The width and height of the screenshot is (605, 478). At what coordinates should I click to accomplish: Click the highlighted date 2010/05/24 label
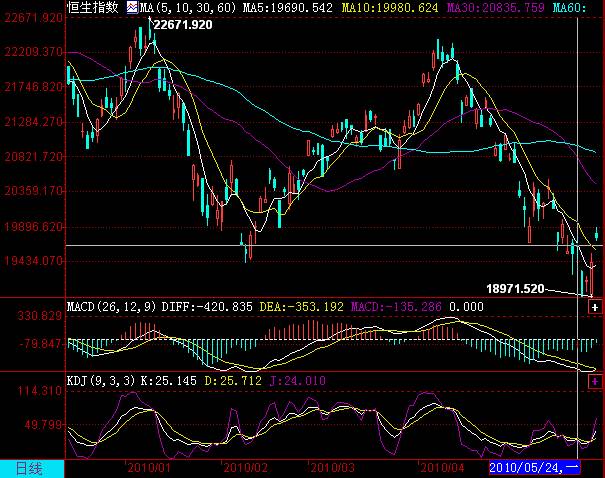534,468
